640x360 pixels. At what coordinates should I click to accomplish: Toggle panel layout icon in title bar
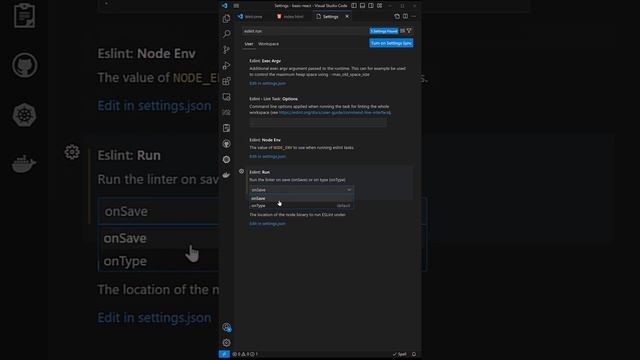362,6
